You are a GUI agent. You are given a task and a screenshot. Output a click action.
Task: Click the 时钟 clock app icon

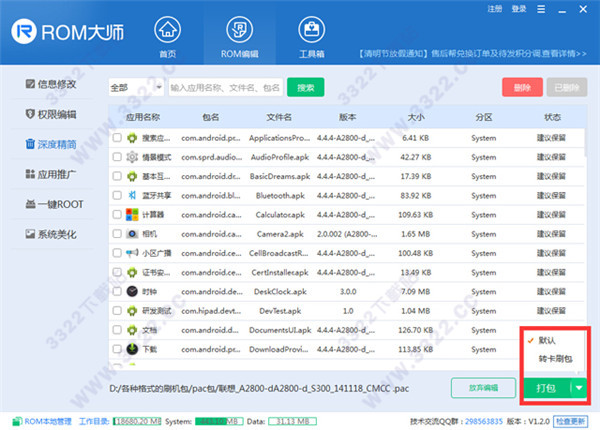pos(131,291)
